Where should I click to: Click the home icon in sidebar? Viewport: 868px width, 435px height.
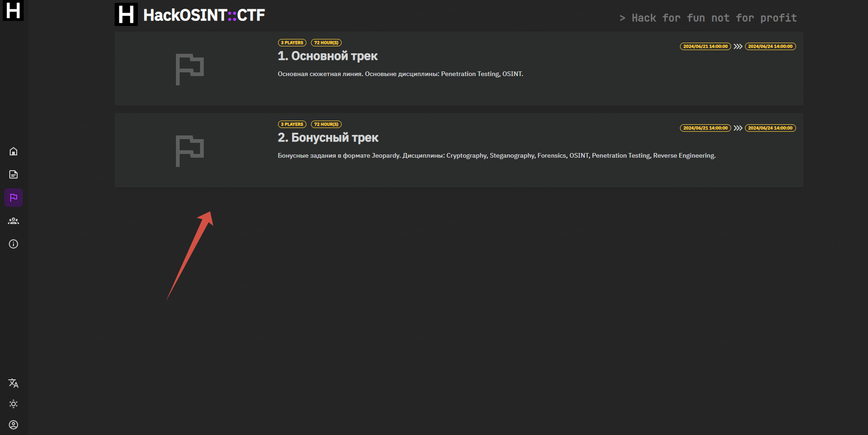13,151
